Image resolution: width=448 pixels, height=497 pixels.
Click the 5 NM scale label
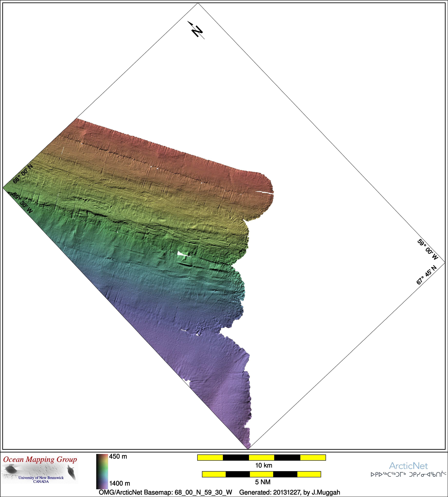pyautogui.click(x=263, y=482)
